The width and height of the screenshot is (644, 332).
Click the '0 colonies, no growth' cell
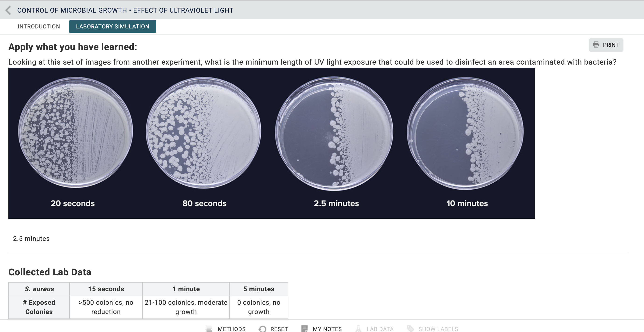click(x=259, y=307)
